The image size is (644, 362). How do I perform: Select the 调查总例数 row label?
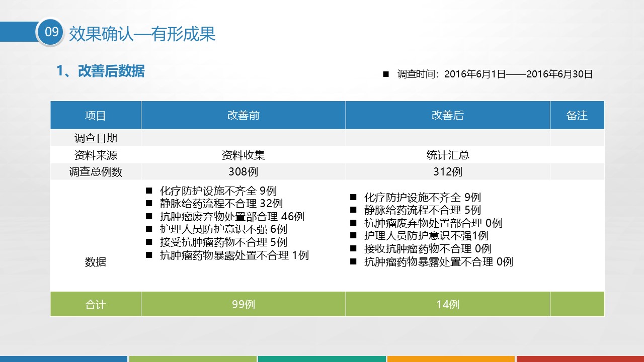[x=96, y=172]
